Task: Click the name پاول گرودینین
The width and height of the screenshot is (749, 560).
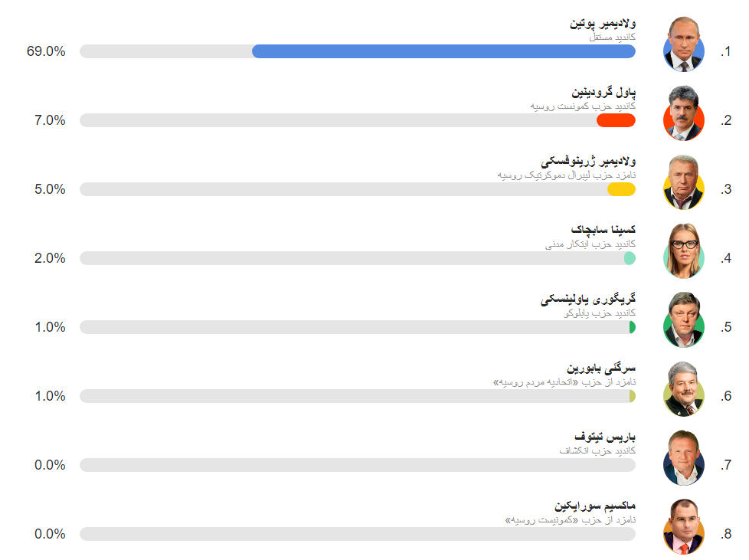Action: (603, 92)
